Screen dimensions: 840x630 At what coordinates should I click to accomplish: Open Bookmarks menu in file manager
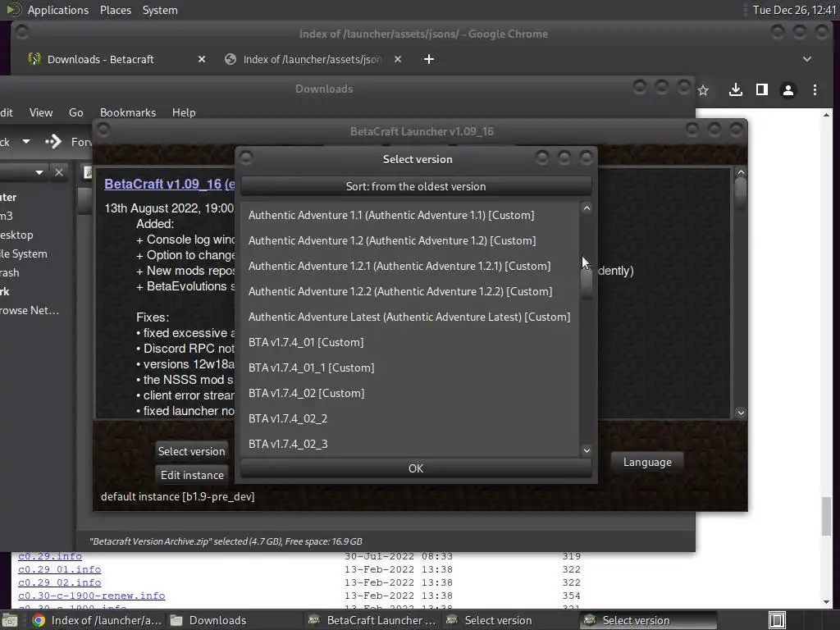pyautogui.click(x=127, y=112)
